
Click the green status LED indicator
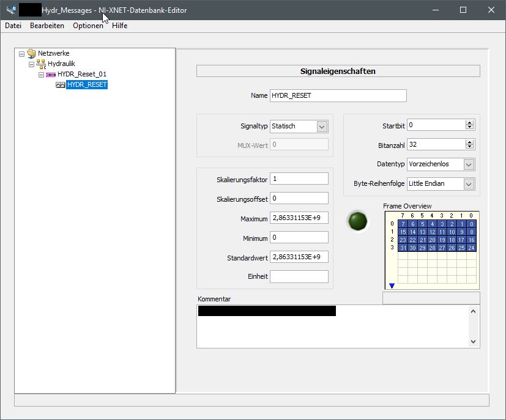pos(357,221)
